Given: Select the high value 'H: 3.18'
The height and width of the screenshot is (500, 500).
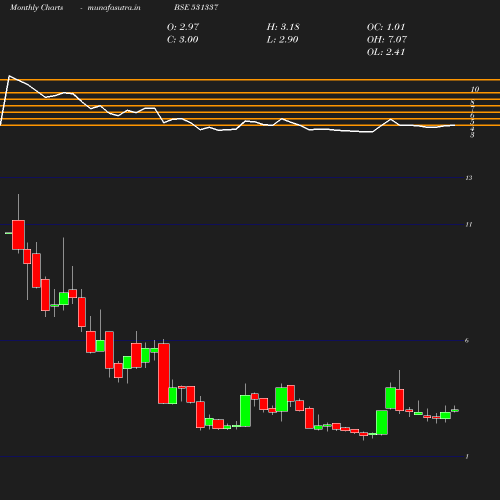Looking at the screenshot, I should [x=283, y=27].
